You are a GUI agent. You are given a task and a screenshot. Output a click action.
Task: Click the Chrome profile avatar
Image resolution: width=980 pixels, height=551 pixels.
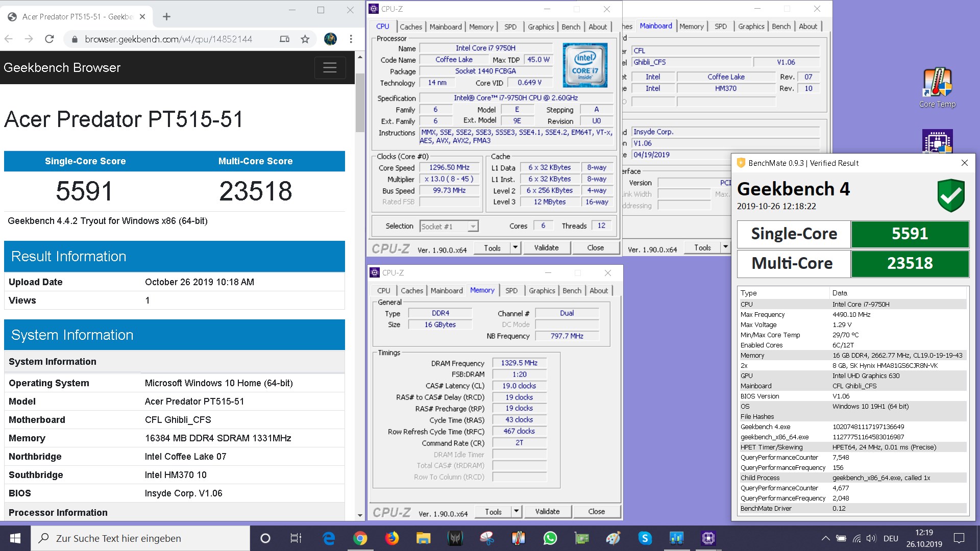tap(330, 39)
